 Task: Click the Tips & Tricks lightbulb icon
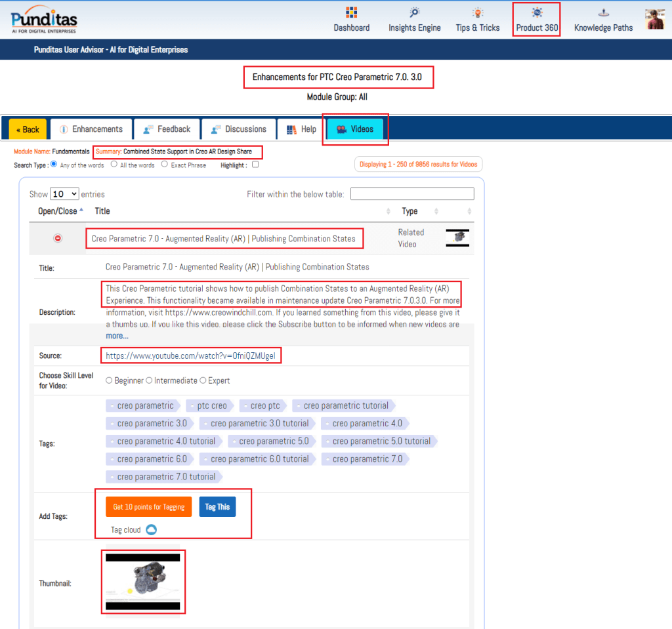point(478,13)
